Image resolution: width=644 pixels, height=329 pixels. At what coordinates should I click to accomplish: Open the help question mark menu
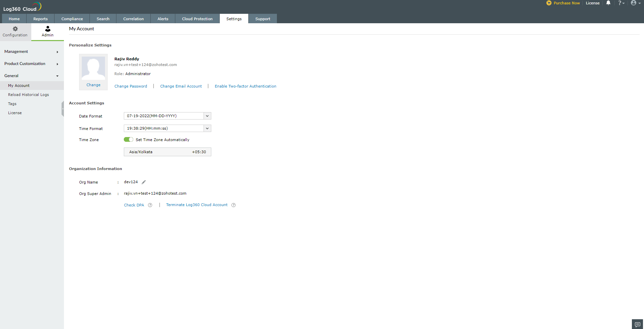(621, 3)
